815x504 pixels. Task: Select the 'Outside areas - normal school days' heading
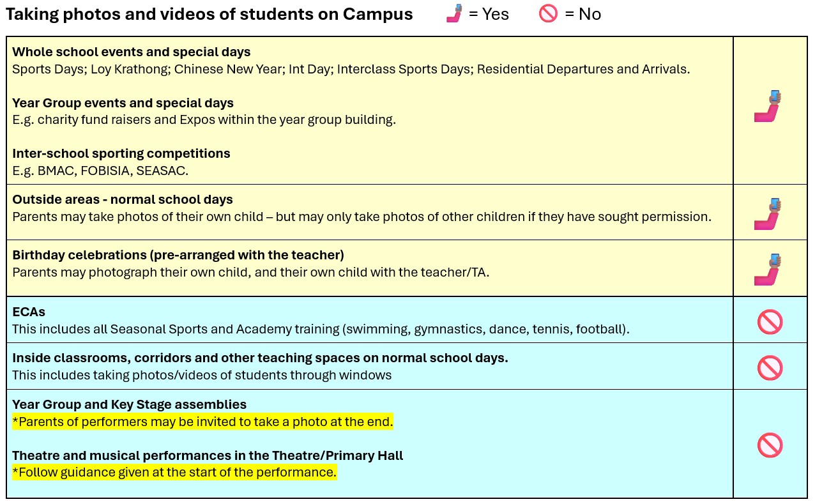[123, 199]
